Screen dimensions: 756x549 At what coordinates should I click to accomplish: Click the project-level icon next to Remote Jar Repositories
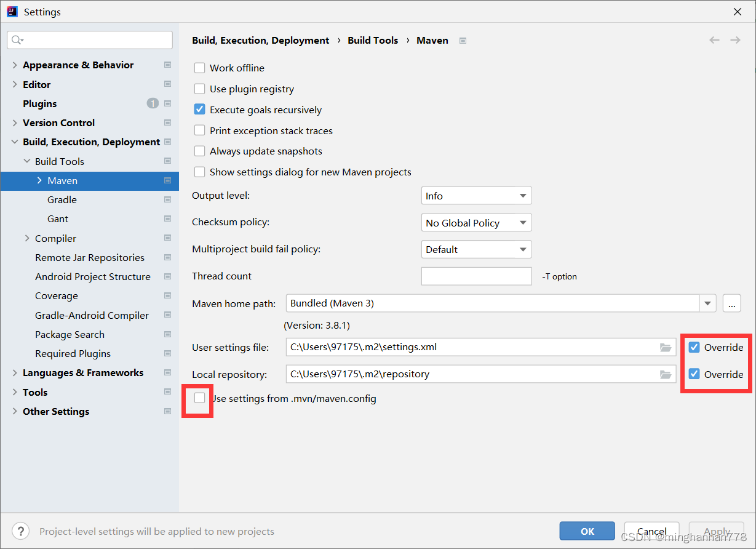167,257
